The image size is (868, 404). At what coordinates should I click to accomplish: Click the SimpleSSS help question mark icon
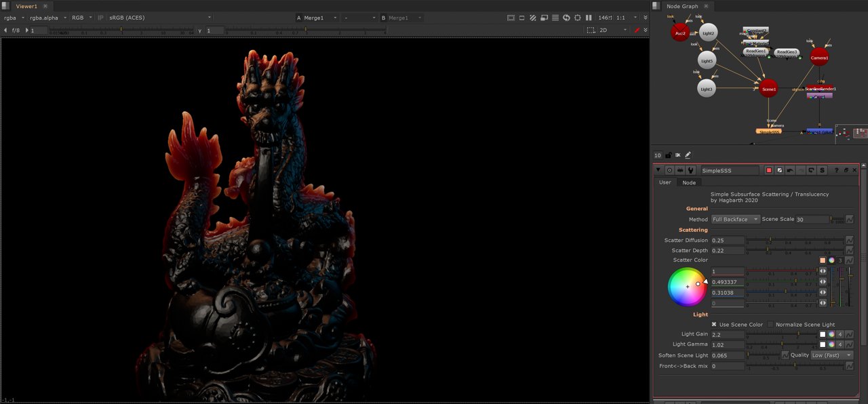coord(836,171)
